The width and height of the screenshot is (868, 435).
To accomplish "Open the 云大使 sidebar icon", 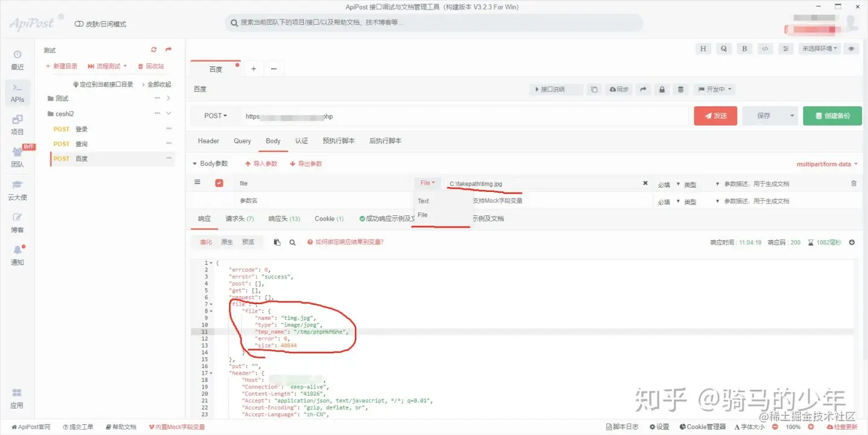I will (17, 190).
